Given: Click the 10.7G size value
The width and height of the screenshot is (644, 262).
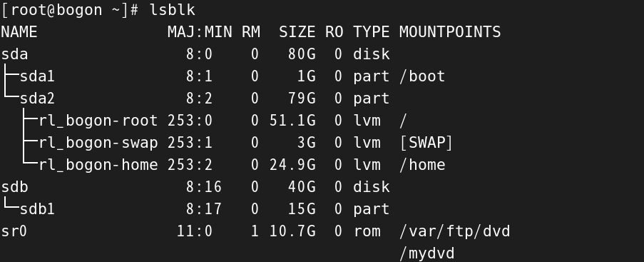Looking at the screenshot, I should point(293,231).
